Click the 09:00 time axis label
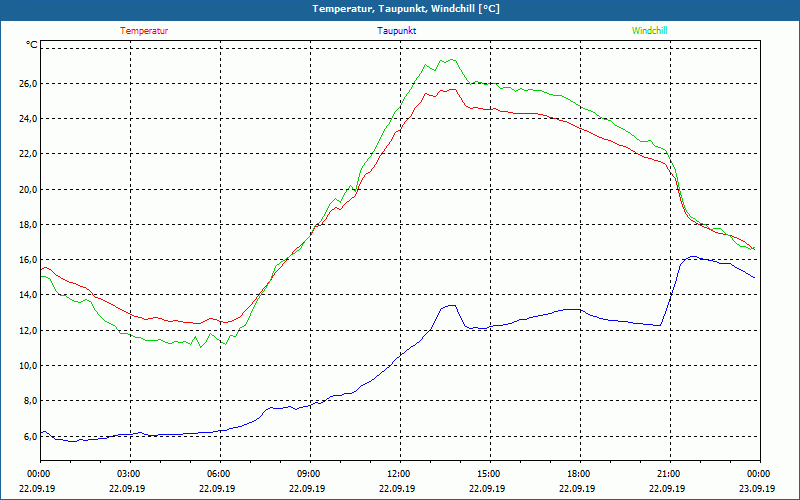The height and width of the screenshot is (500, 800). click(310, 474)
